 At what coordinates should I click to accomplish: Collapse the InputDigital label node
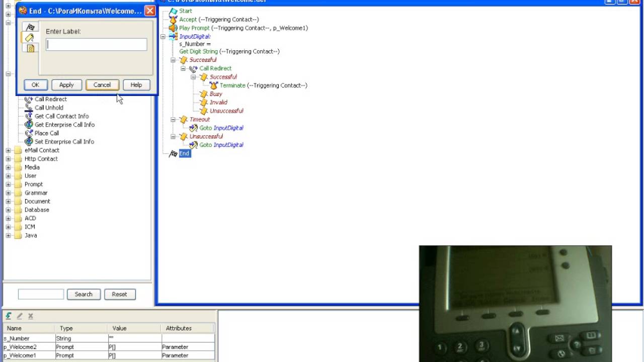click(163, 37)
